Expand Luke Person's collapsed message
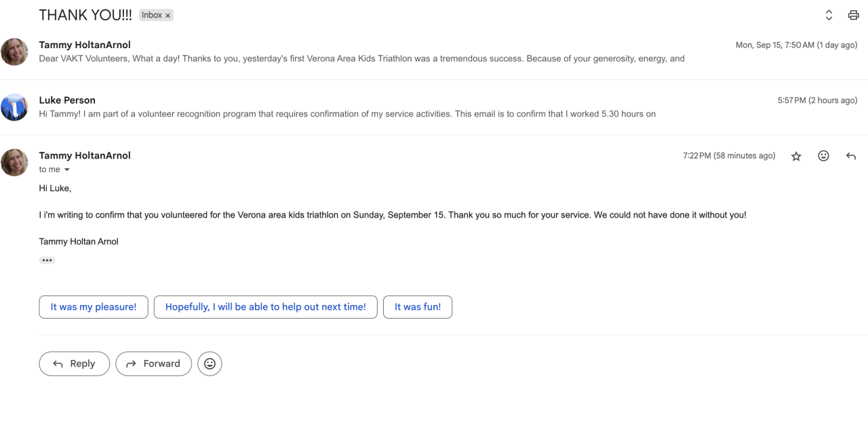 (x=434, y=107)
